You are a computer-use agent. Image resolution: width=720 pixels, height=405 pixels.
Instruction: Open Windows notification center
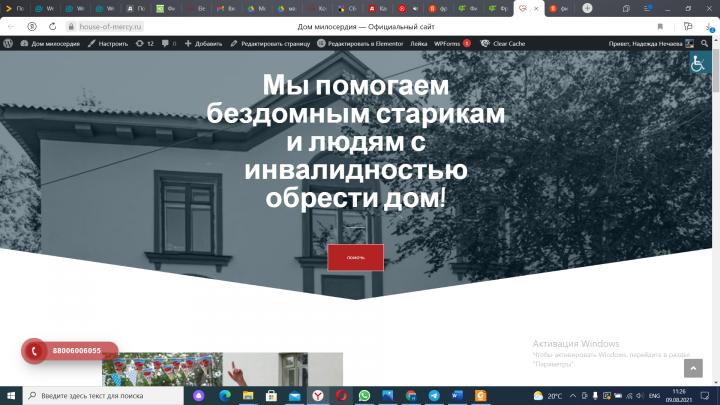[705, 395]
